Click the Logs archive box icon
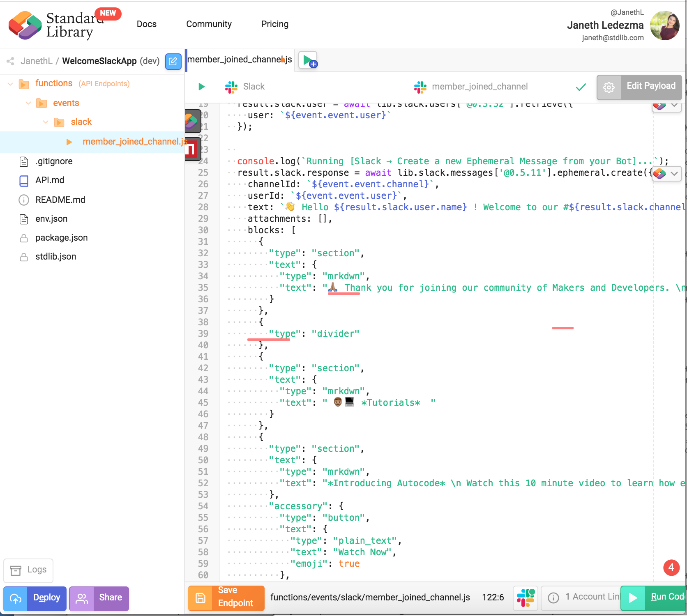The width and height of the screenshot is (687, 616). [x=16, y=570]
